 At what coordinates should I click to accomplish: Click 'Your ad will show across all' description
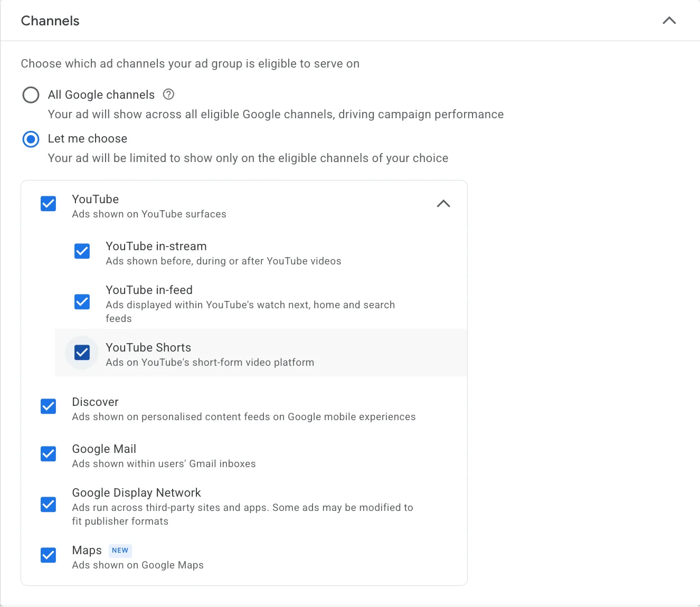tap(276, 115)
